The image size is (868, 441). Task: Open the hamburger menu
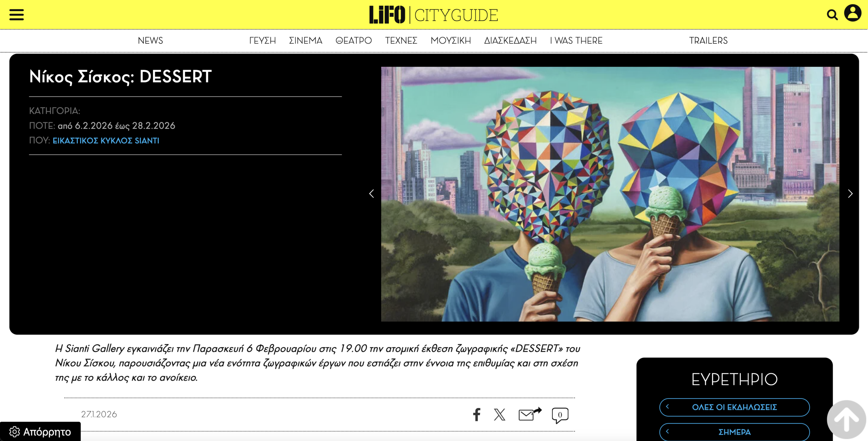click(16, 15)
